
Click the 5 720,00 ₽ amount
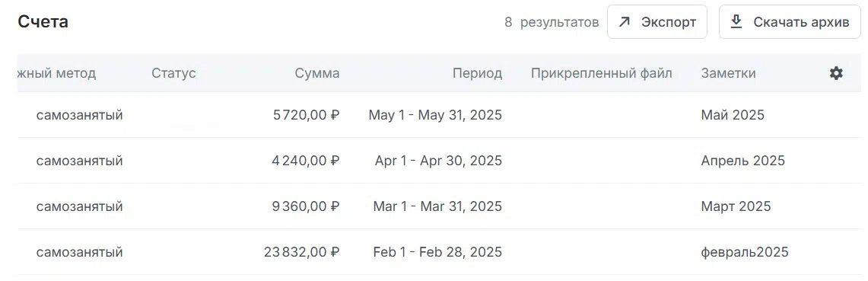306,115
